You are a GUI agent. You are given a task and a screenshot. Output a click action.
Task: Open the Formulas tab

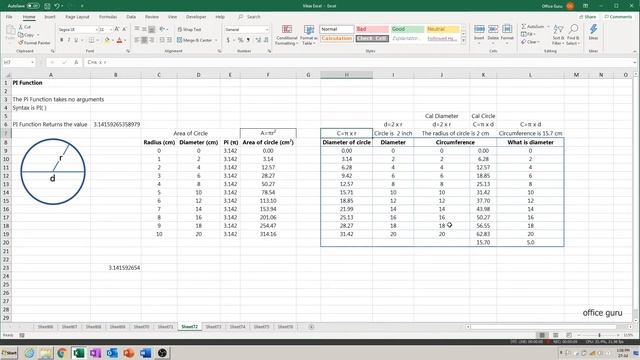(108, 17)
